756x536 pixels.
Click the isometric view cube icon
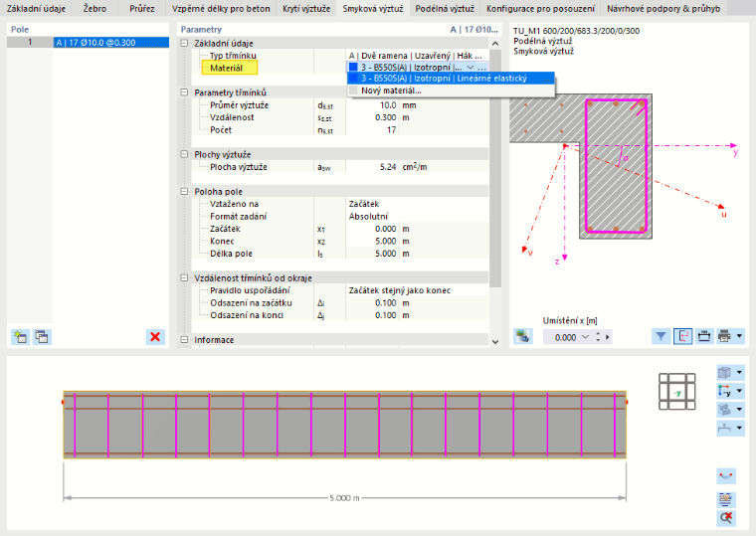pyautogui.click(x=724, y=372)
